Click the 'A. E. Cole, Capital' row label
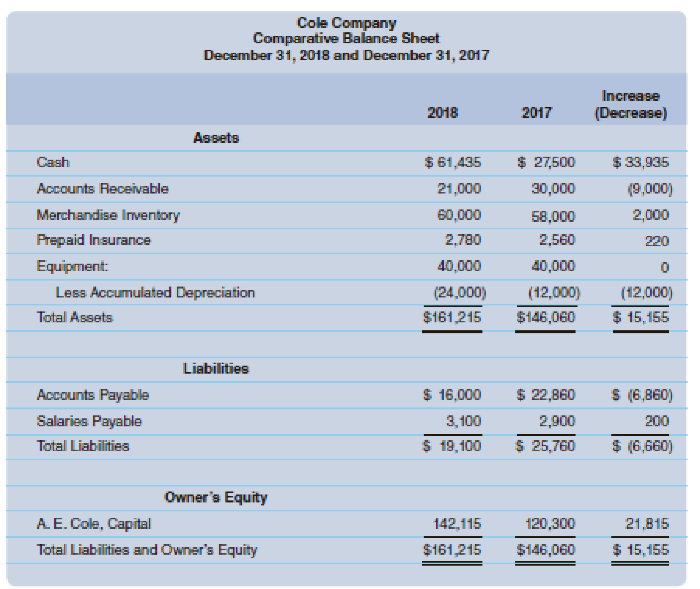Image resolution: width=700 pixels, height=589 pixels. tap(94, 524)
